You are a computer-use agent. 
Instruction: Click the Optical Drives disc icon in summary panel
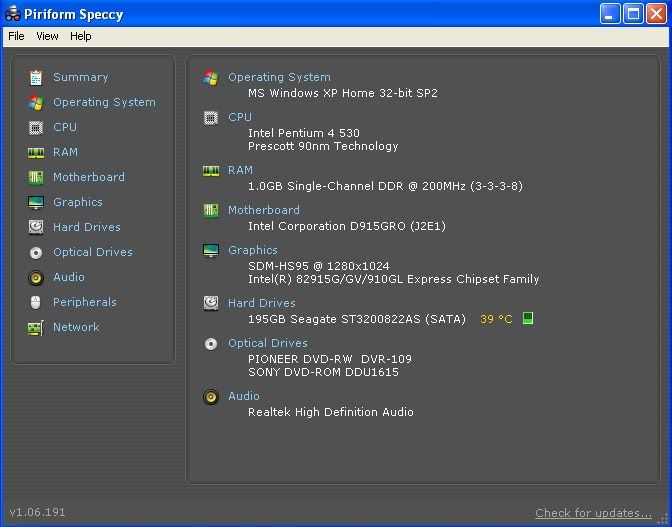pos(211,344)
